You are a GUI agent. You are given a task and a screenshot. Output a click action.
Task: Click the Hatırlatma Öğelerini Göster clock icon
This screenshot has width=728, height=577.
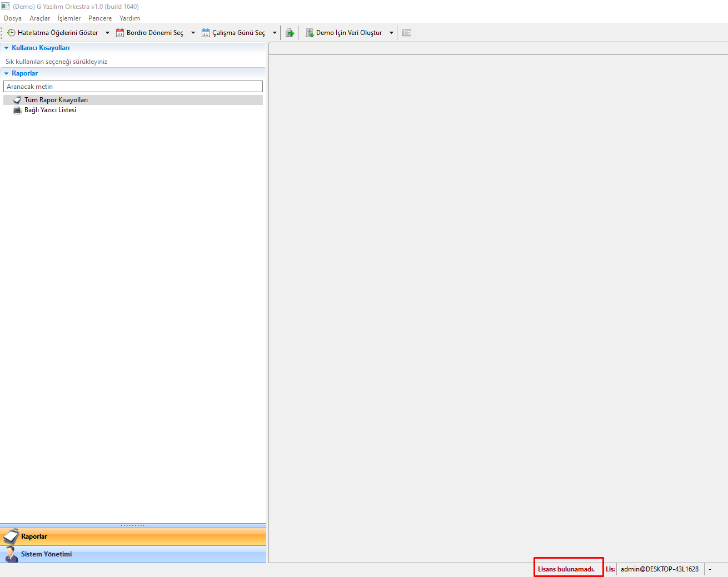11,33
